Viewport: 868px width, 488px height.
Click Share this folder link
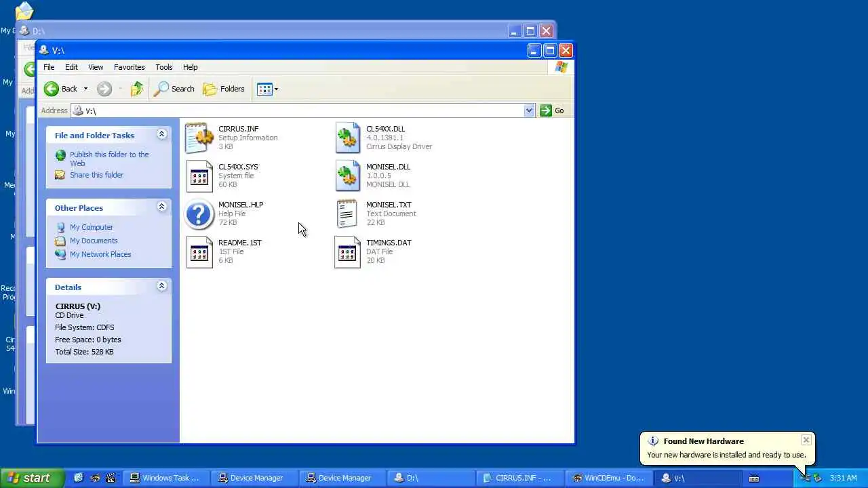[x=96, y=175]
